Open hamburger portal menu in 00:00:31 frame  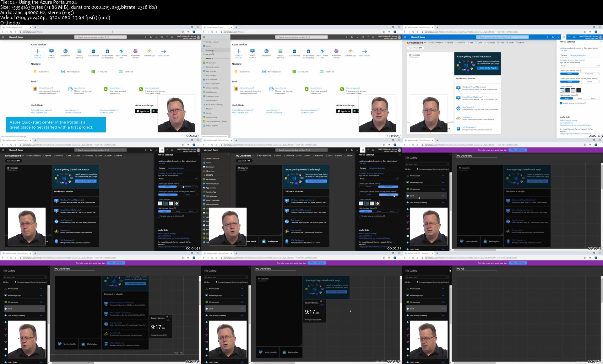[x=3, y=37]
